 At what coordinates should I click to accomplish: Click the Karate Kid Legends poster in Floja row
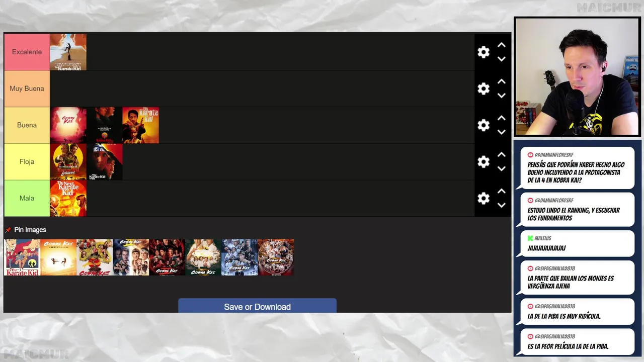(68, 162)
